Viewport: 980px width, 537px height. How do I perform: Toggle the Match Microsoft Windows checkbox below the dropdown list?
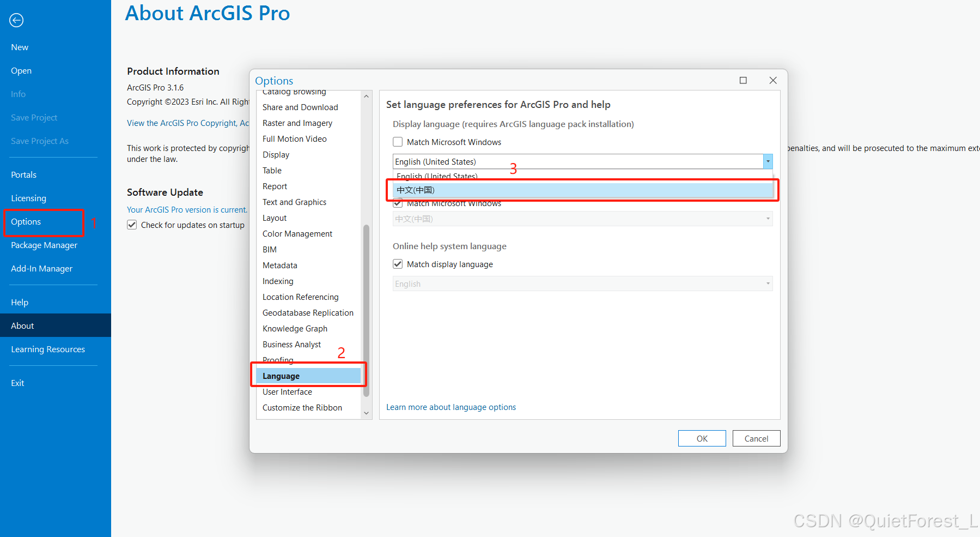coord(398,204)
